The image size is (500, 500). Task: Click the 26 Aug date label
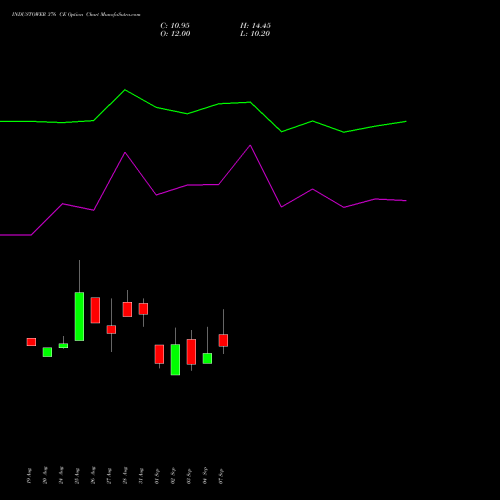[x=93, y=476]
